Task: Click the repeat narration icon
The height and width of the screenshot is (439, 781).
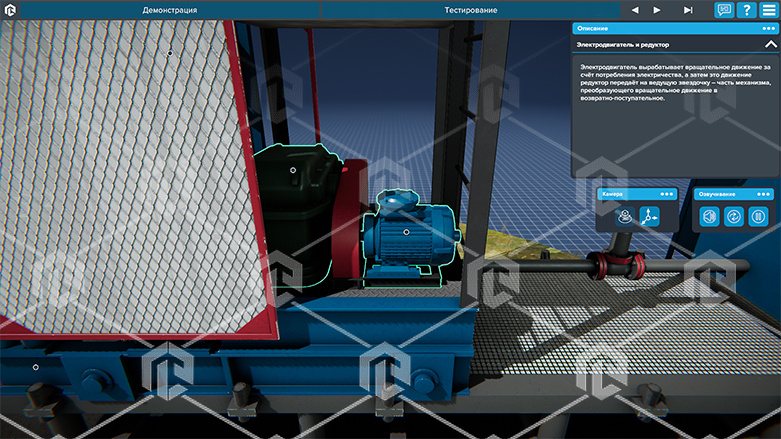Action: pyautogui.click(x=734, y=216)
